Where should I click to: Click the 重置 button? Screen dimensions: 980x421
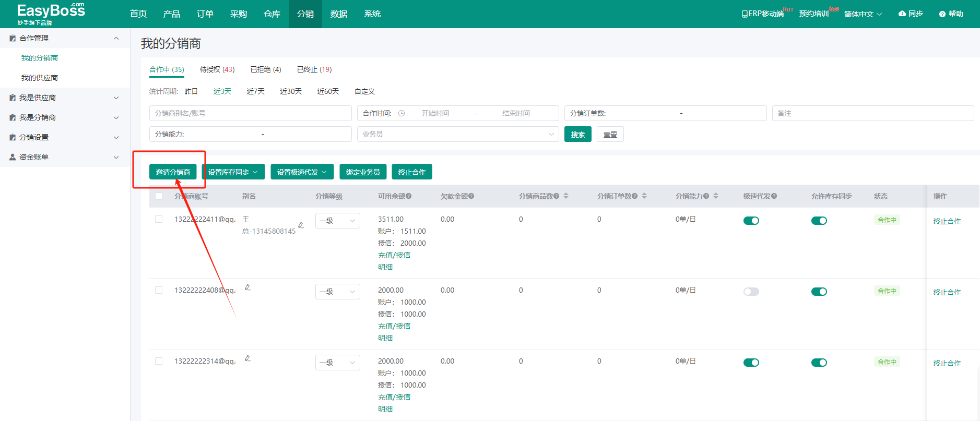pyautogui.click(x=610, y=134)
